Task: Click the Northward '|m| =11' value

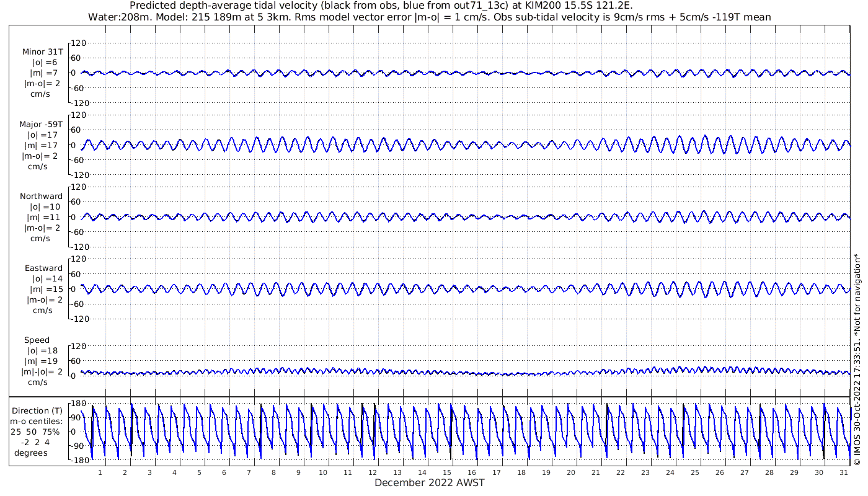Action: coord(43,217)
